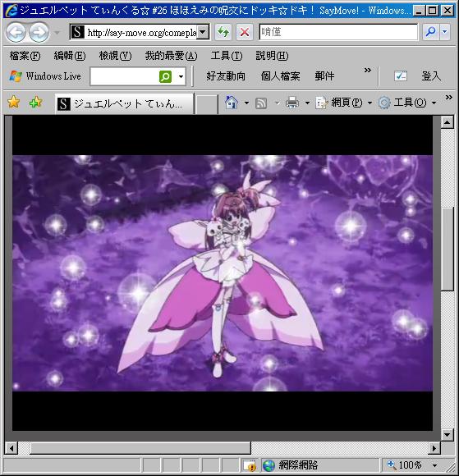
Task: Open the 我的最愛(A) menu
Action: pos(171,56)
